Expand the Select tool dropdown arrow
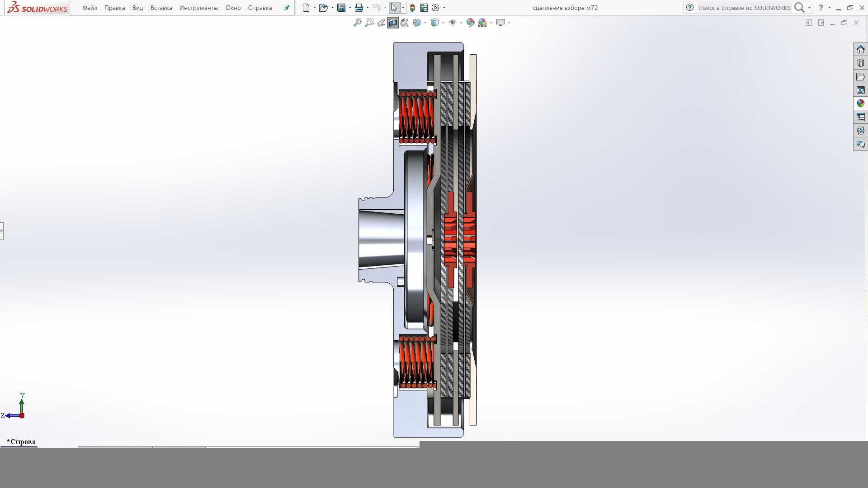The height and width of the screenshot is (488, 868). click(x=403, y=8)
